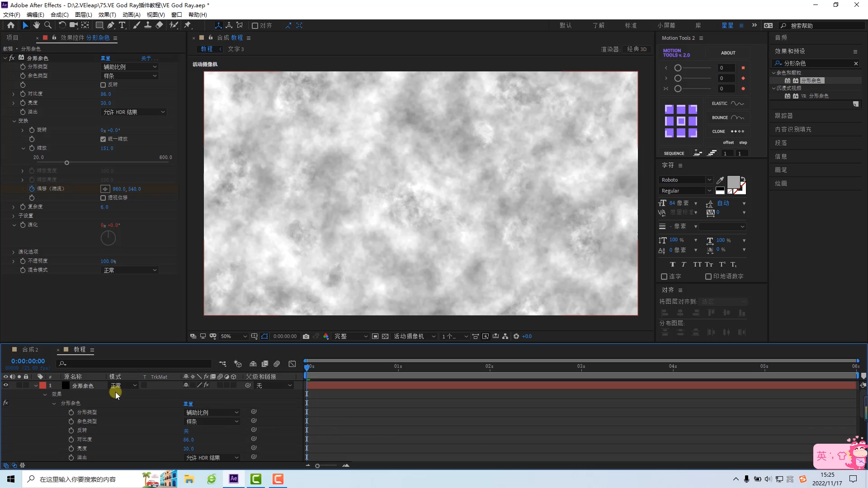868x488 pixels.
Task: Select the Eraser tool
Action: click(159, 25)
